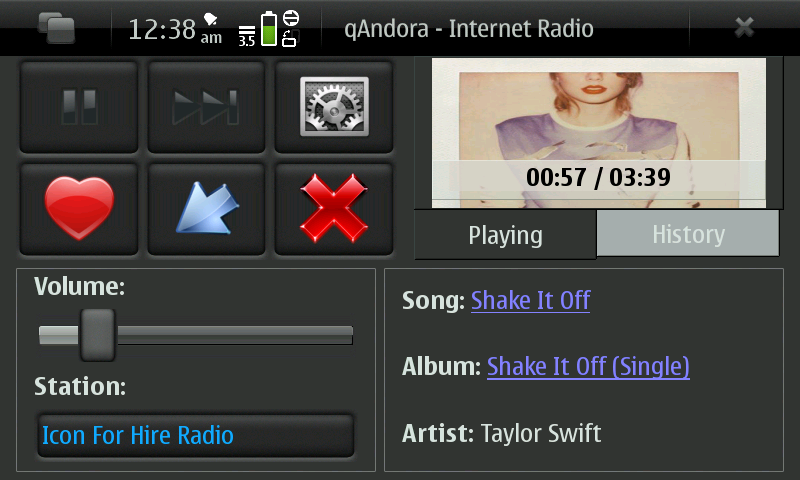
Task: Click the volume slider track right side
Action: pyautogui.click(x=235, y=335)
